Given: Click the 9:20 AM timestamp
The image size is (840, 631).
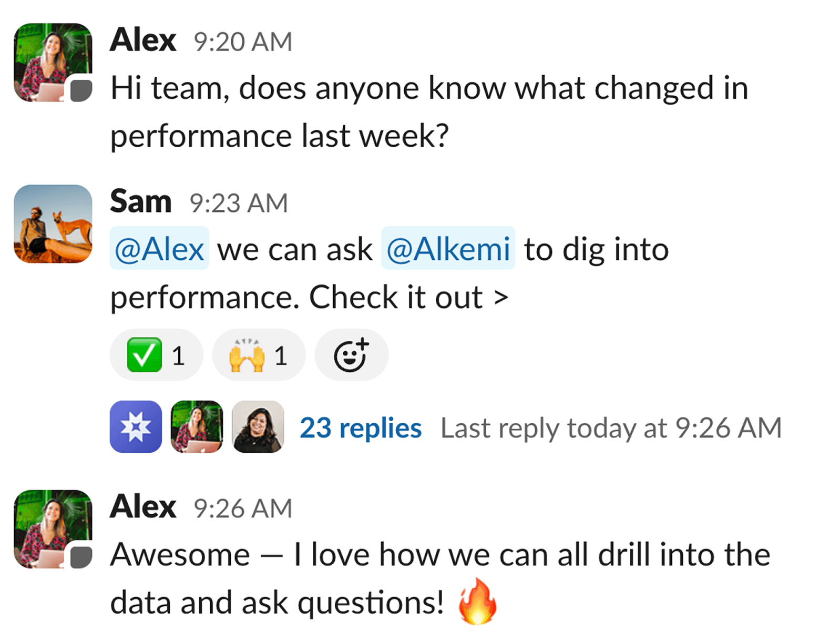Looking at the screenshot, I should point(243,42).
